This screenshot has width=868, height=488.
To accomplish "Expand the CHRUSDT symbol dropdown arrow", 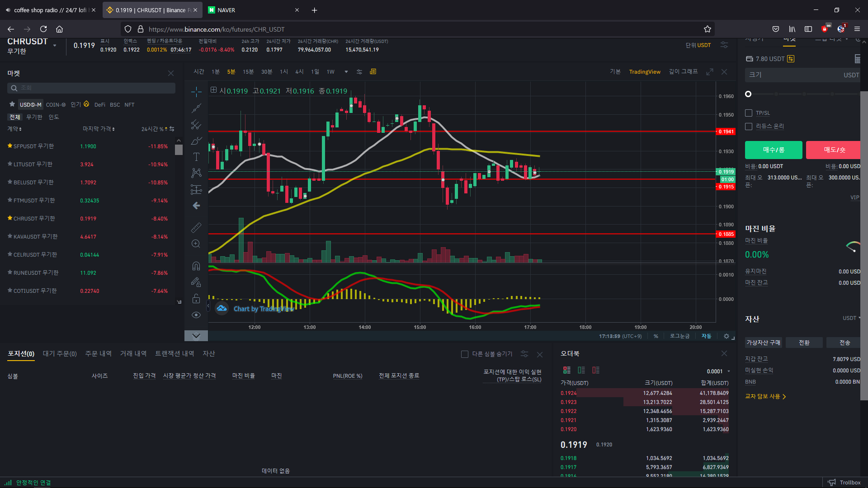I will click(x=55, y=46).
